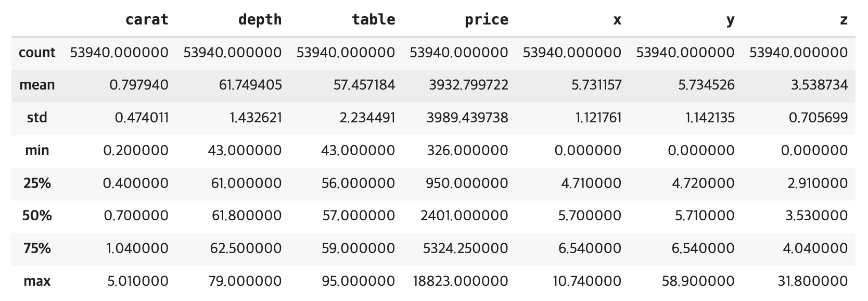Click the 75% price value 5324.250000
The height and width of the screenshot is (301, 868).
pos(465,248)
